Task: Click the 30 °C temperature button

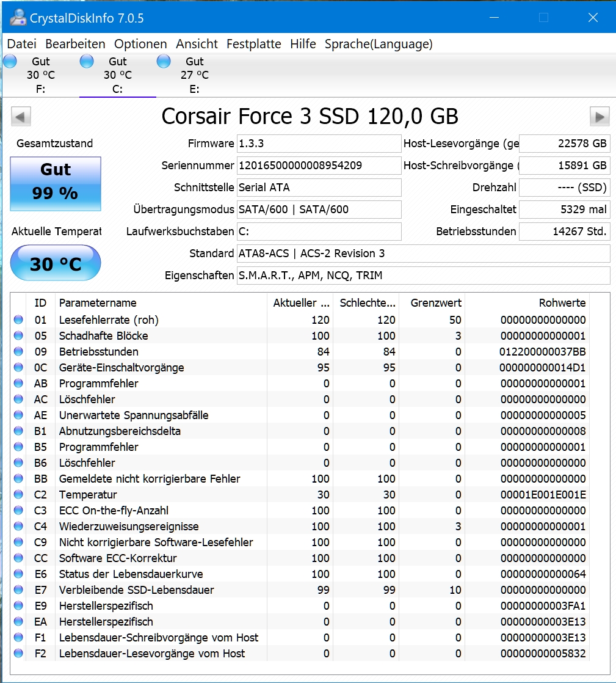Action: point(56,263)
